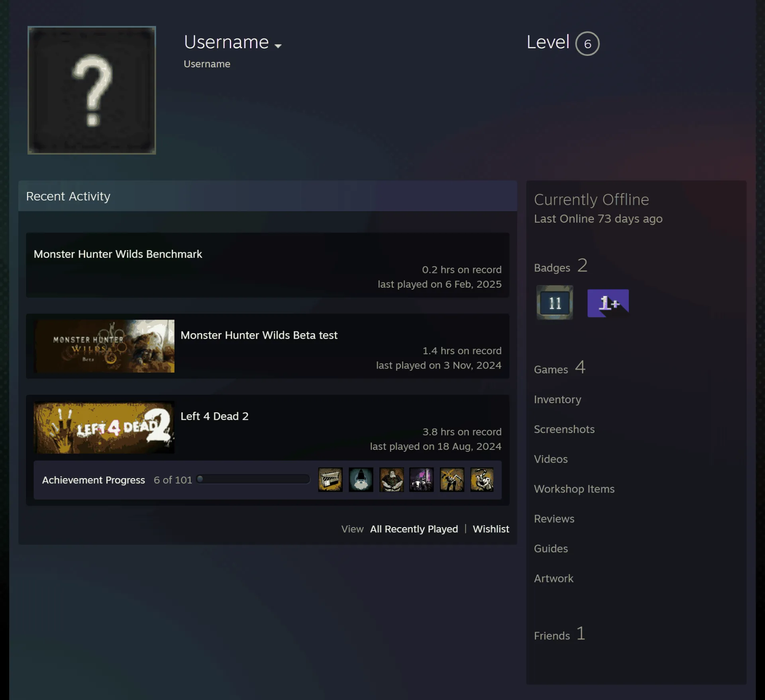Open the Workshop Items link
765x700 pixels.
(574, 489)
